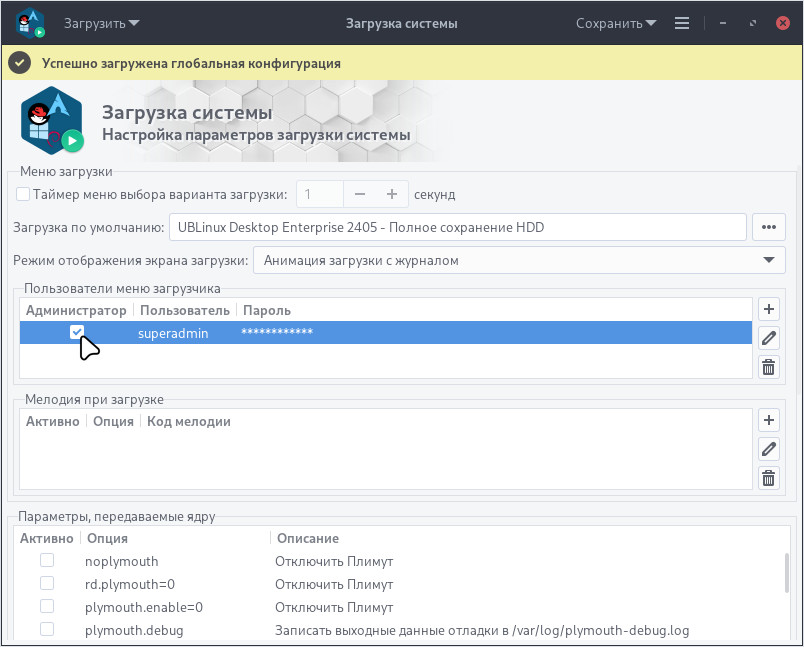This screenshot has height=647, width=804.
Task: Select the noplymouth option text
Action: 122,561
